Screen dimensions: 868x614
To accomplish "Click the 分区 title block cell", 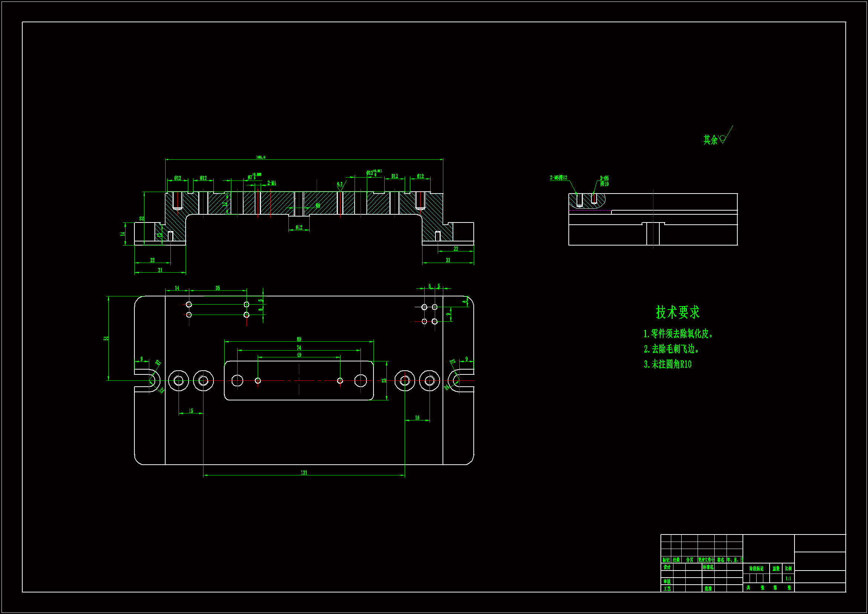I will 689,560.
